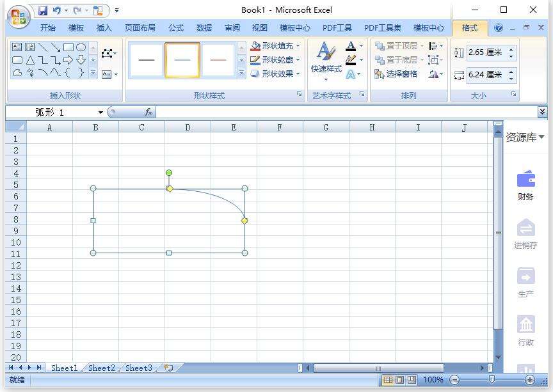
Task: Switch to the 开始 ribbon tab
Action: (47, 28)
